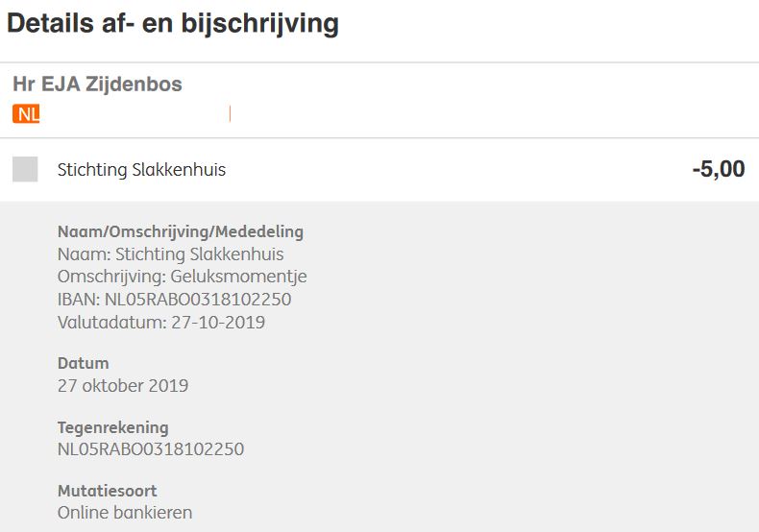Click the date 27 oktober 2019
Viewport: 759px width, 532px height.
(x=123, y=385)
